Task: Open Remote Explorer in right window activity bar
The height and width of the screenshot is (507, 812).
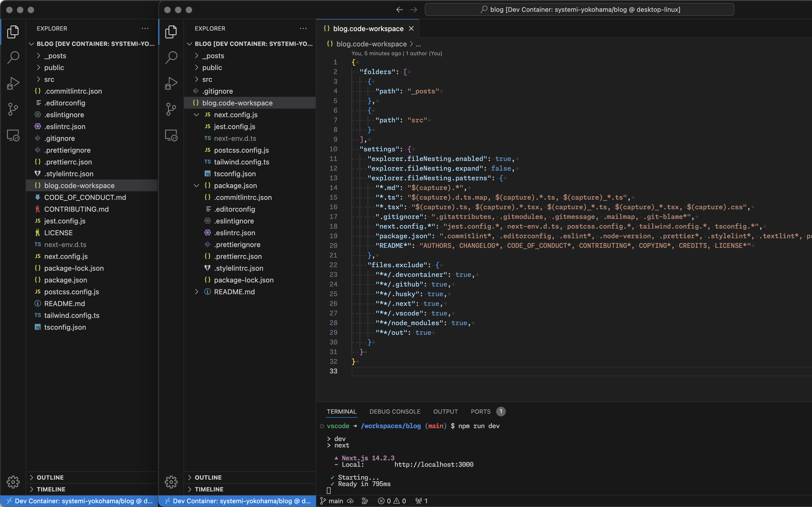Action: coord(171,135)
